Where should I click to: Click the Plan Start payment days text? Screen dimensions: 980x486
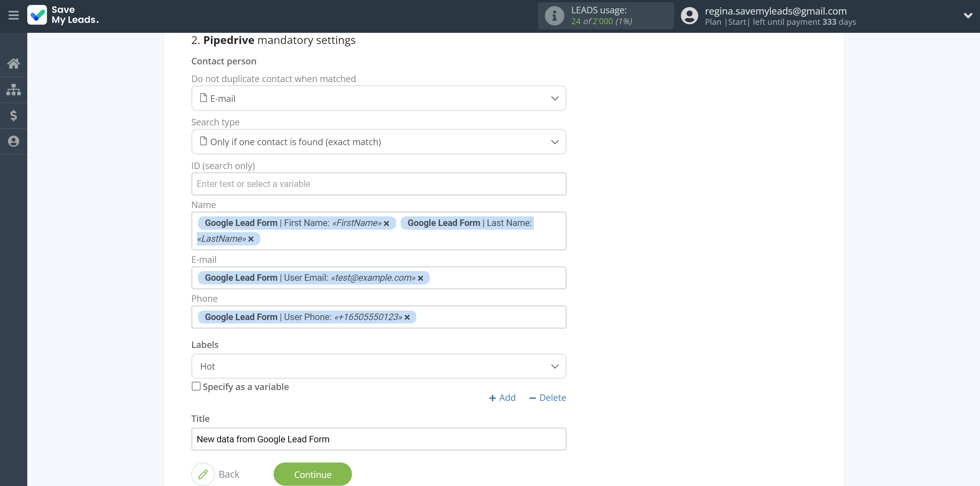(x=780, y=22)
